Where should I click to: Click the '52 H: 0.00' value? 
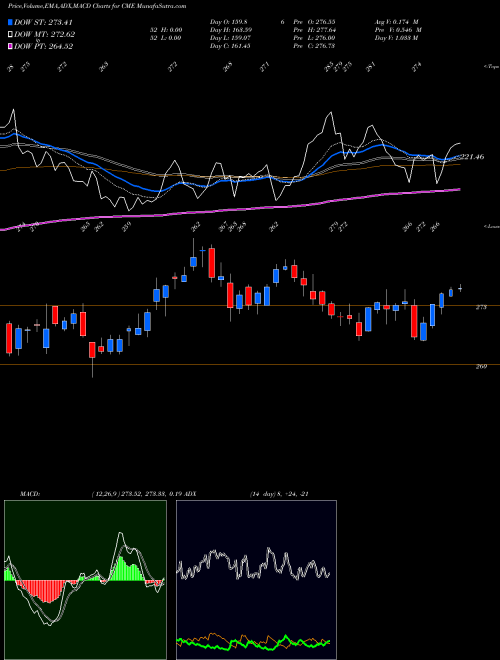coord(167,30)
